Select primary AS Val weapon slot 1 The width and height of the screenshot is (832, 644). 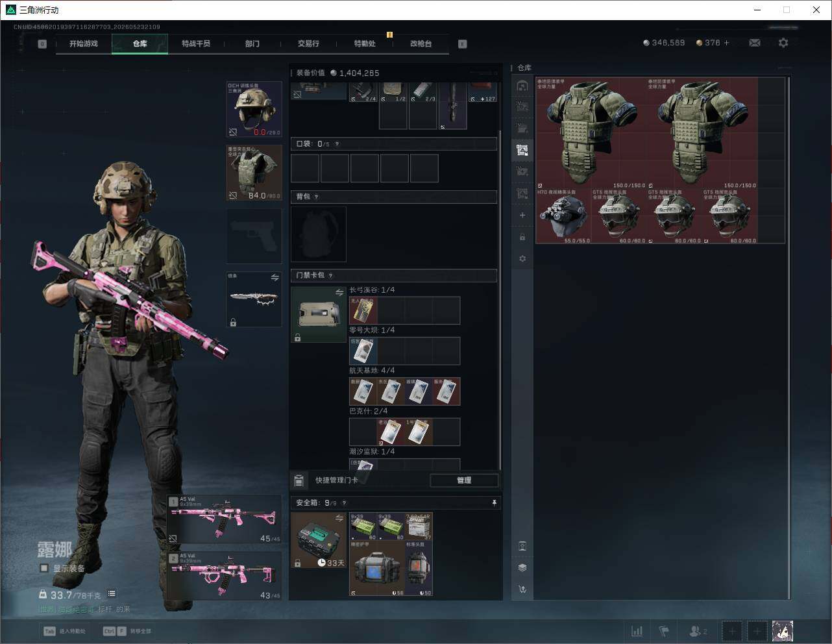coord(225,519)
